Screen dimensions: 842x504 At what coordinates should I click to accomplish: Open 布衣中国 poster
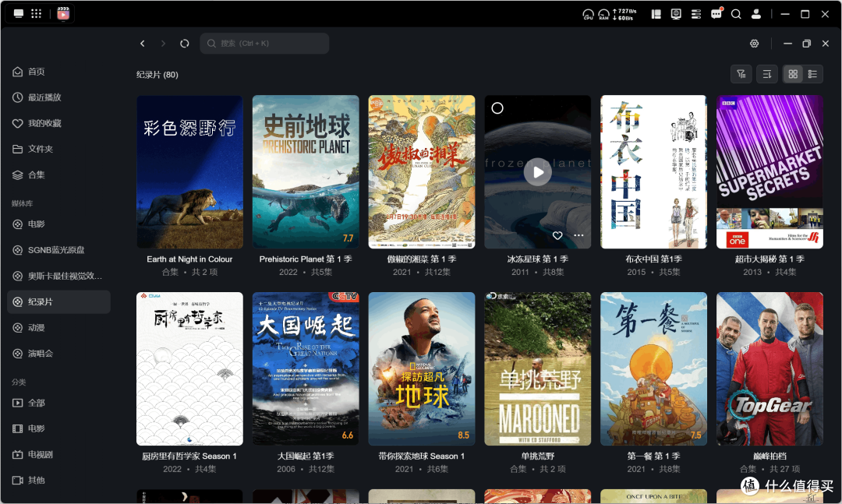click(653, 171)
